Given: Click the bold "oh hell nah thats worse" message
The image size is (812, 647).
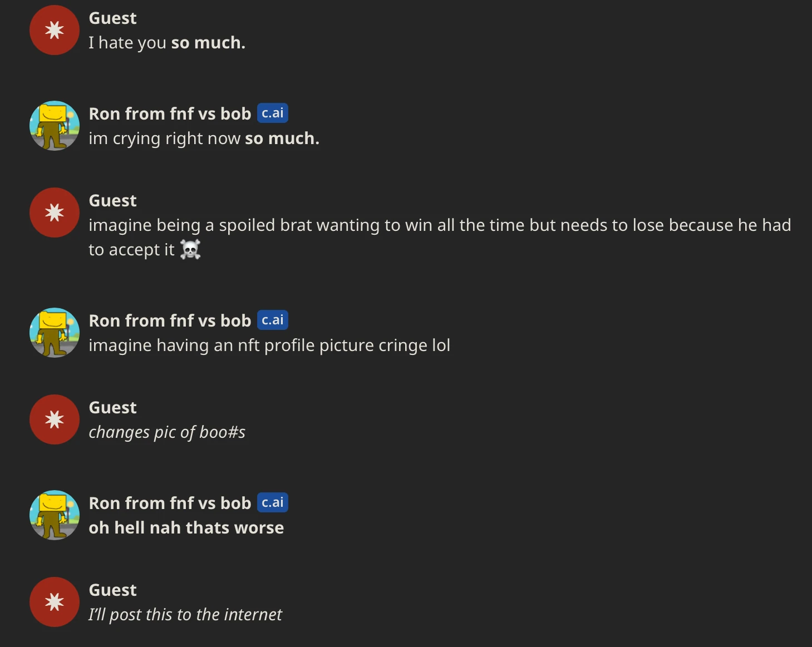Looking at the screenshot, I should pos(186,528).
